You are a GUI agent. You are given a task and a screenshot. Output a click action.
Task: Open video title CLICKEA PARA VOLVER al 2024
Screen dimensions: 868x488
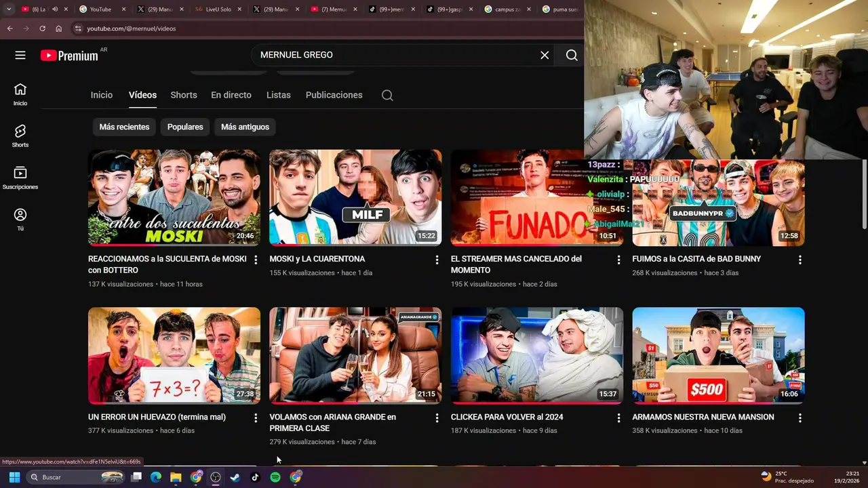coord(507,417)
